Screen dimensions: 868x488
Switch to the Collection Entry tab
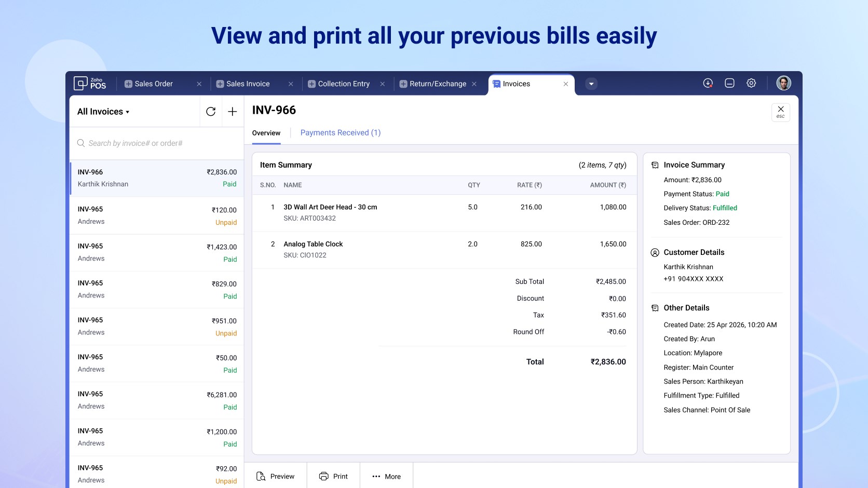coord(344,84)
